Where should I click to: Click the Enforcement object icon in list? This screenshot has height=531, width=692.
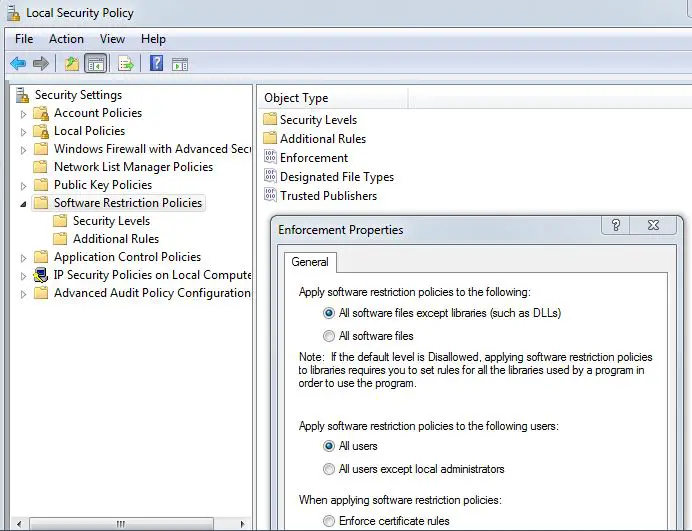tap(270, 157)
